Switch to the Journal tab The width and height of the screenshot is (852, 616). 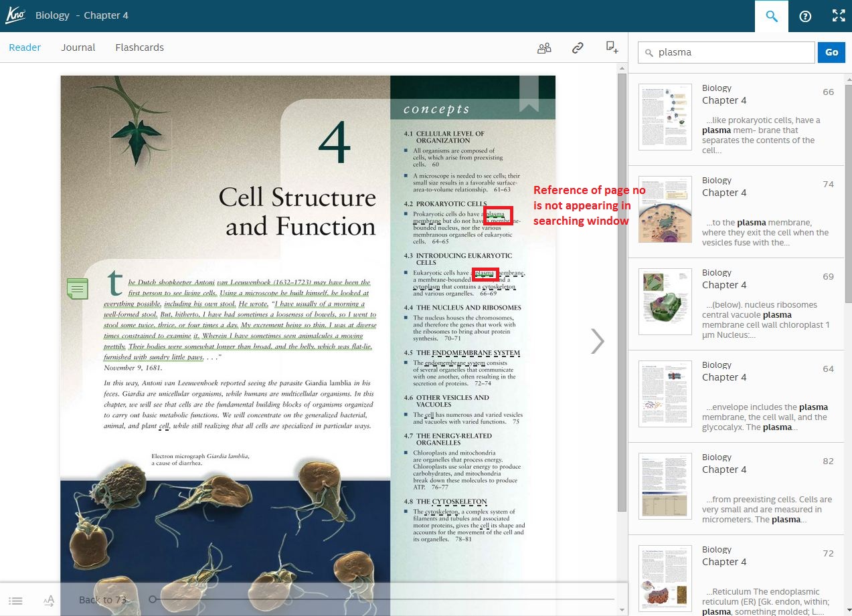tap(78, 47)
